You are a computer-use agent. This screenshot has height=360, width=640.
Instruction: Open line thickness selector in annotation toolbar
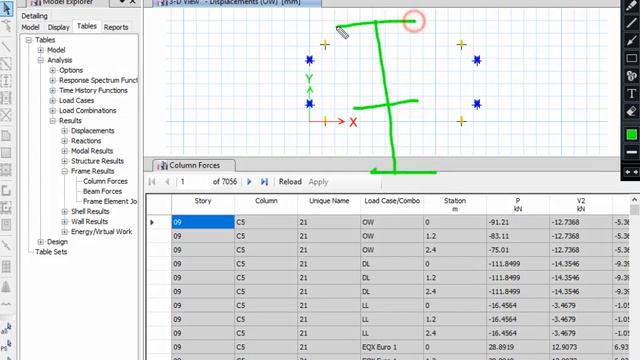click(x=631, y=152)
